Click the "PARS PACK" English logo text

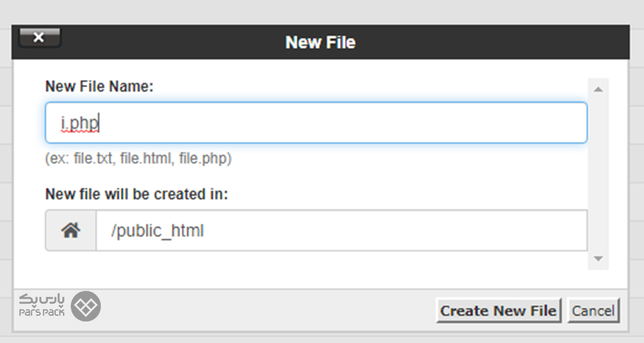42,313
